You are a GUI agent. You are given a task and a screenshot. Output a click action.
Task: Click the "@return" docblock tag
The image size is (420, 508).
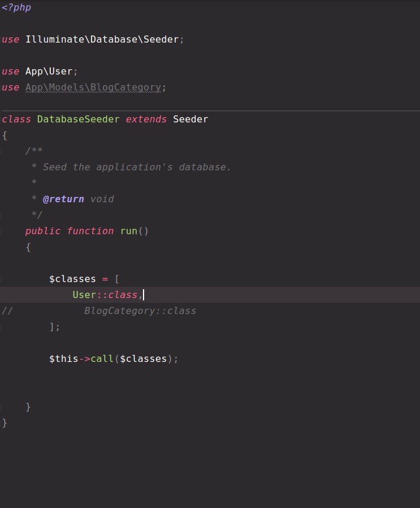click(63, 199)
